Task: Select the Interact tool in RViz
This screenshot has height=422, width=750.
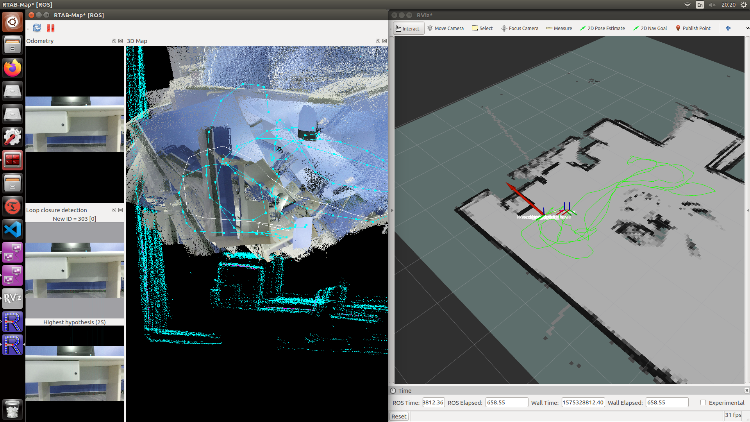Action: pyautogui.click(x=409, y=28)
